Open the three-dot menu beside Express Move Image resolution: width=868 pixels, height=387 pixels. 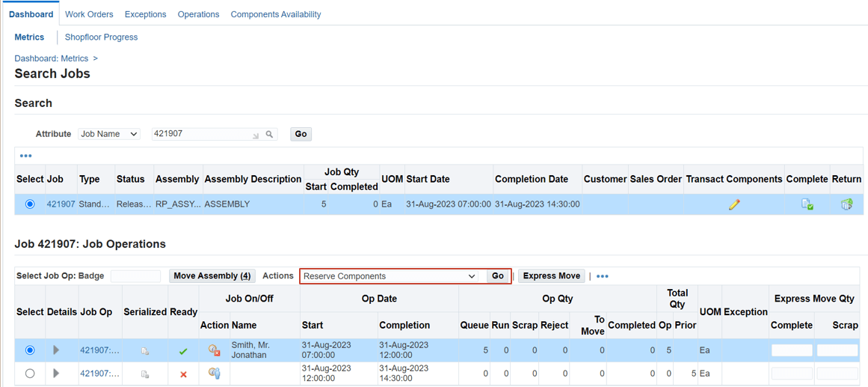[x=603, y=276]
